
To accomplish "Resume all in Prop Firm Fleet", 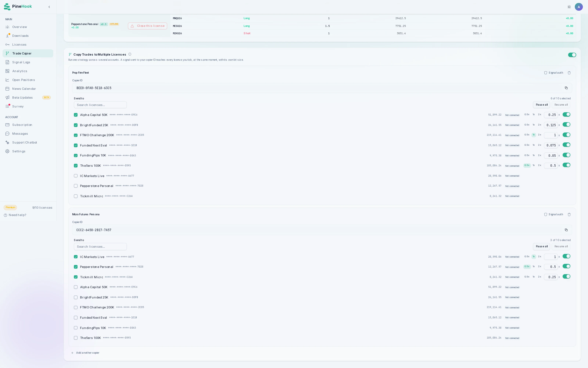I will pyautogui.click(x=561, y=105).
